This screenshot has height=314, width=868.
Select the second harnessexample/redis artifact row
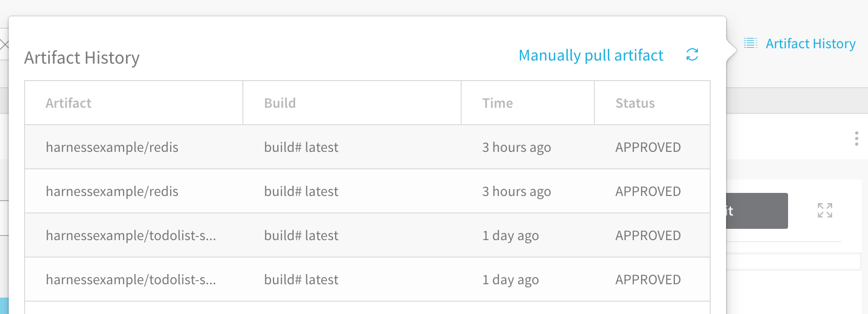point(367,191)
